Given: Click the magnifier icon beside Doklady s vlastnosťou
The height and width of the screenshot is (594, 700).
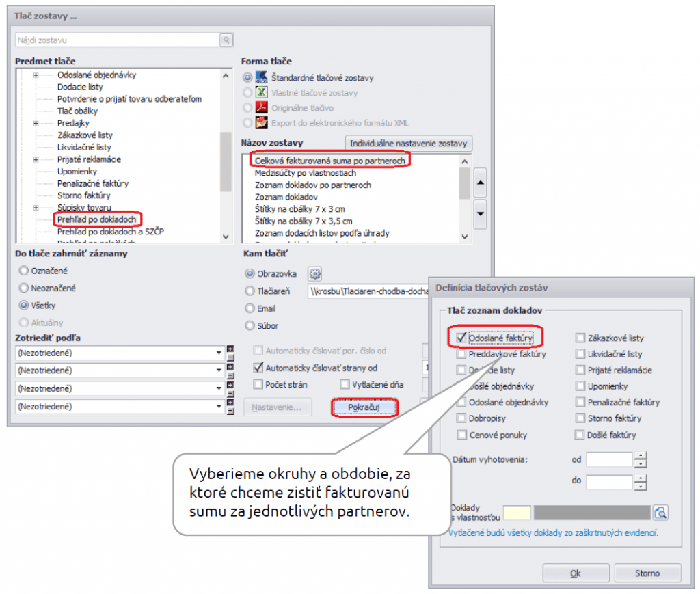Looking at the screenshot, I should click(660, 513).
